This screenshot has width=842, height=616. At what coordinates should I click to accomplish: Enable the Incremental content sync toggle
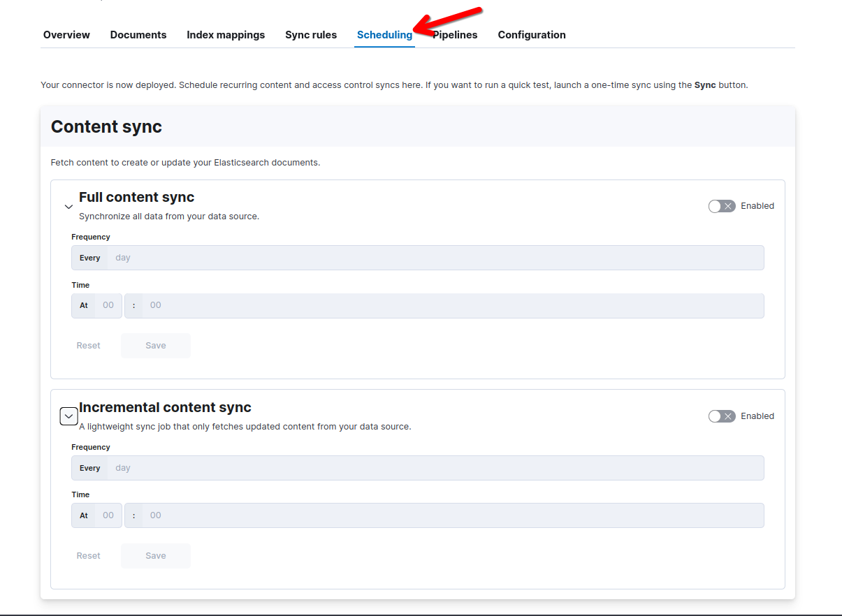pyautogui.click(x=721, y=416)
